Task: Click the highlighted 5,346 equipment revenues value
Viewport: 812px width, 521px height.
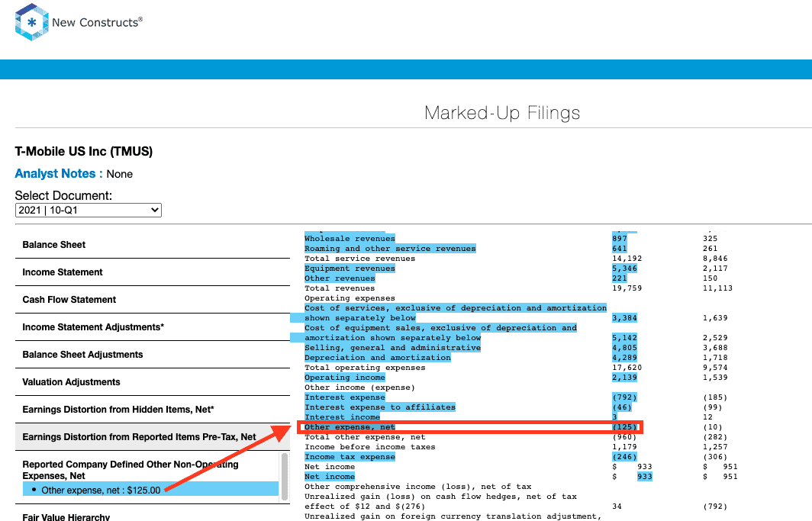Action: [x=624, y=268]
